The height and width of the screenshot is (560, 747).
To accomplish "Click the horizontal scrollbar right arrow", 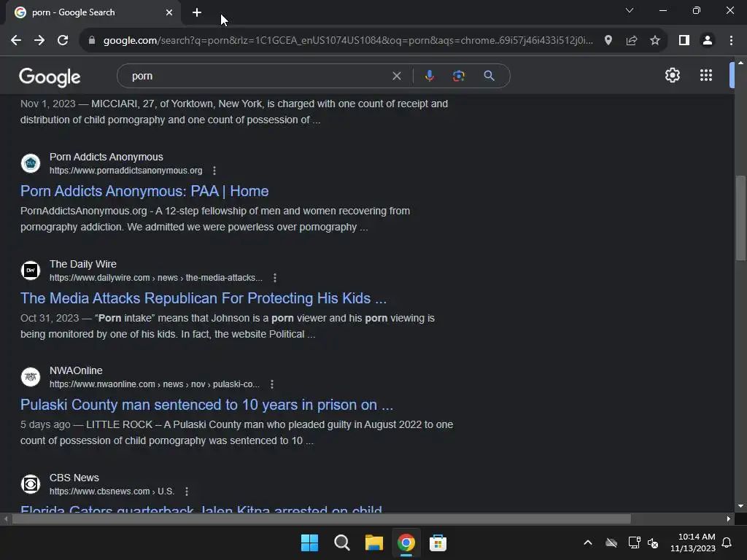I will coord(729,518).
